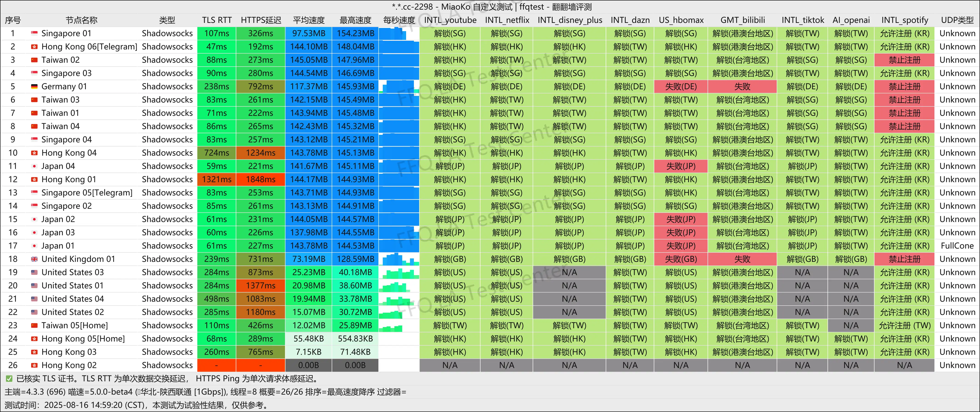The height and width of the screenshot is (412, 980).
Task: Click the 1377ms HTTPS delay for United States 01
Action: click(261, 286)
